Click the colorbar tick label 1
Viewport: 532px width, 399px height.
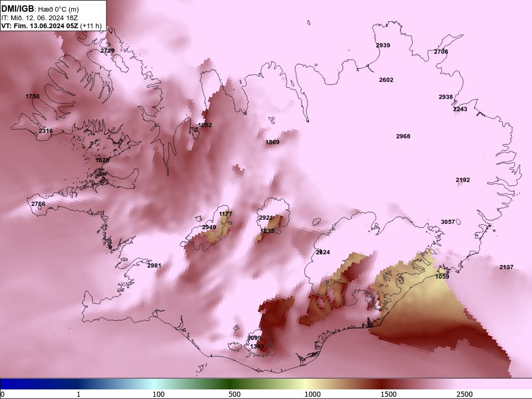pyautogui.click(x=78, y=394)
